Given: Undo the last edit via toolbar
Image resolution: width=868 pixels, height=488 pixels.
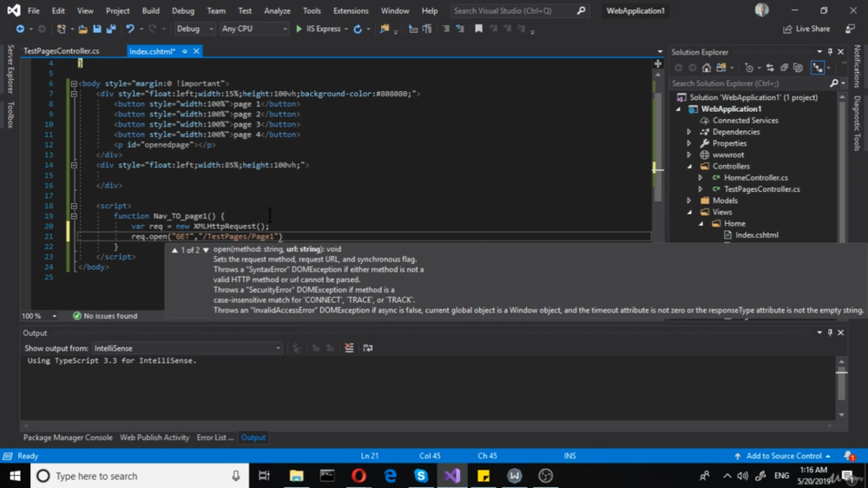Looking at the screenshot, I should click(x=129, y=29).
